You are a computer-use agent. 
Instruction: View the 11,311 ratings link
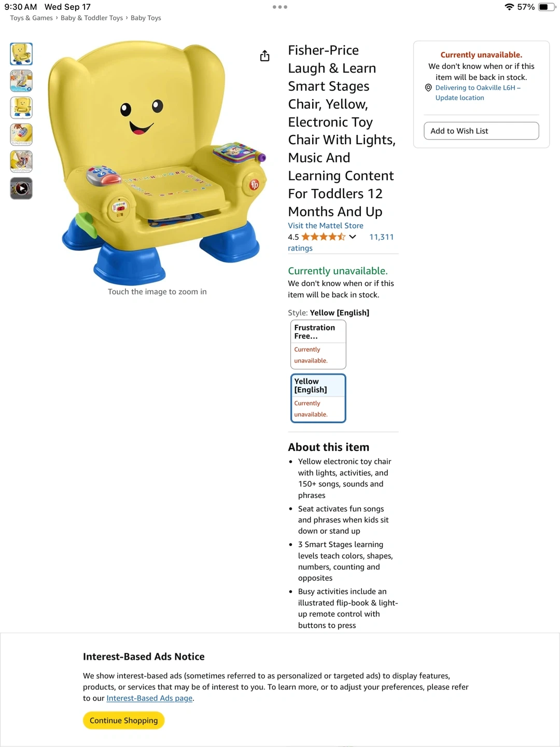pyautogui.click(x=341, y=242)
